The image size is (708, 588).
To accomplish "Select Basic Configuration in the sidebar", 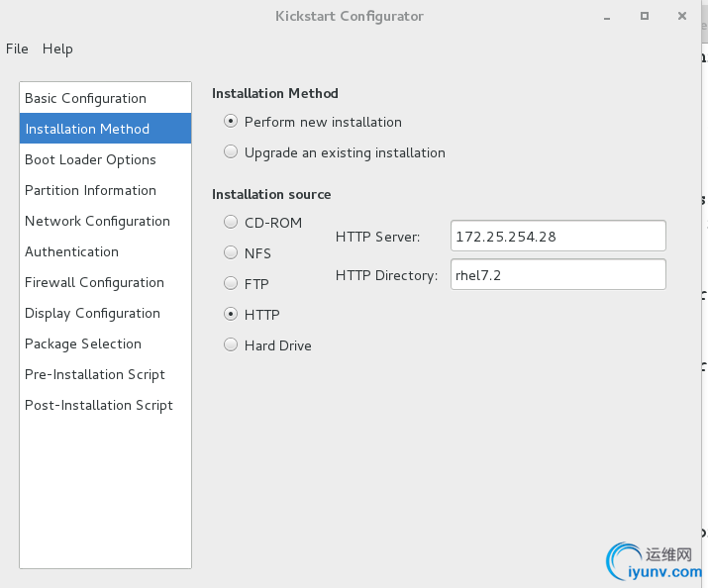I will tap(85, 98).
